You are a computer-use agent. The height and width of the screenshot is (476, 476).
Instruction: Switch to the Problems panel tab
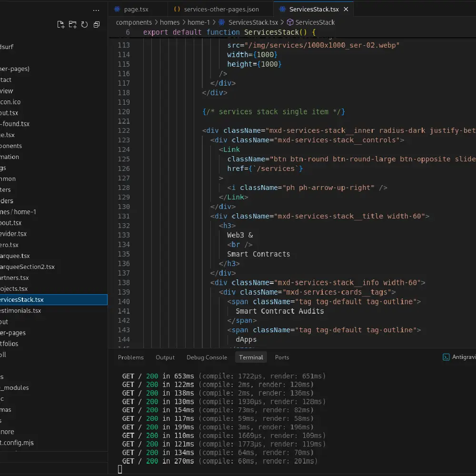coord(131,357)
